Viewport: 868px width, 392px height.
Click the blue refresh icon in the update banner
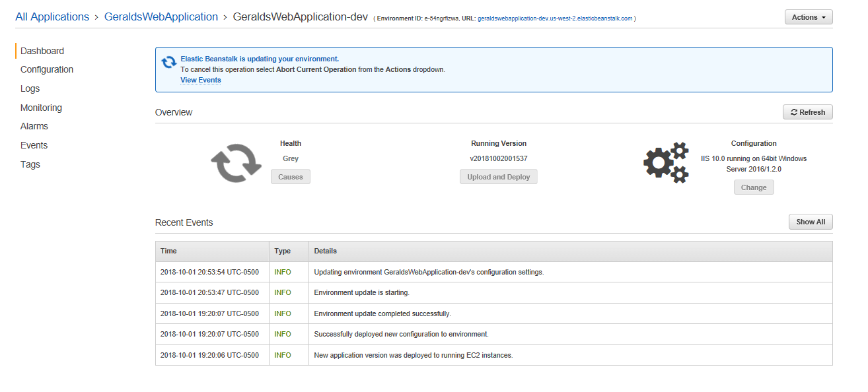point(169,63)
